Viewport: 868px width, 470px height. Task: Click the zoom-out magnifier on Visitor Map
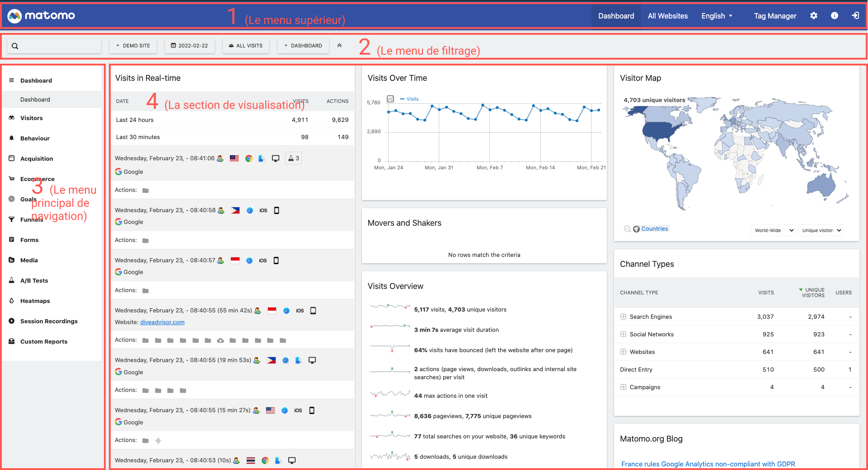point(628,228)
